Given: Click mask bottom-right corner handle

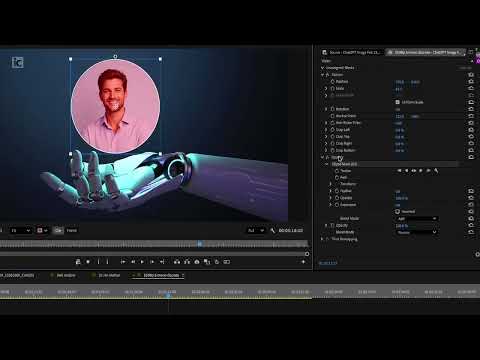Looking at the screenshot, I should click(160, 154).
